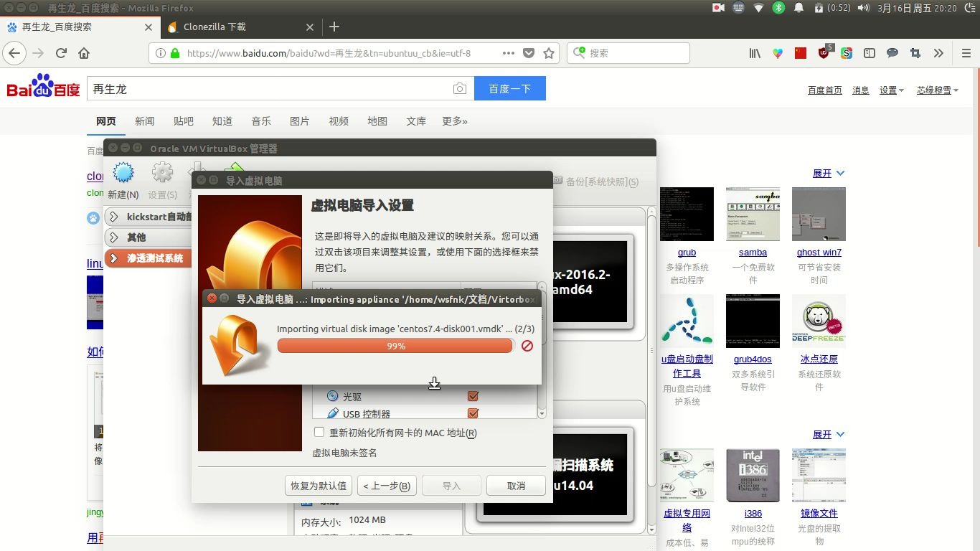Expand the lower 展开 related section
980x551 pixels.
point(829,435)
